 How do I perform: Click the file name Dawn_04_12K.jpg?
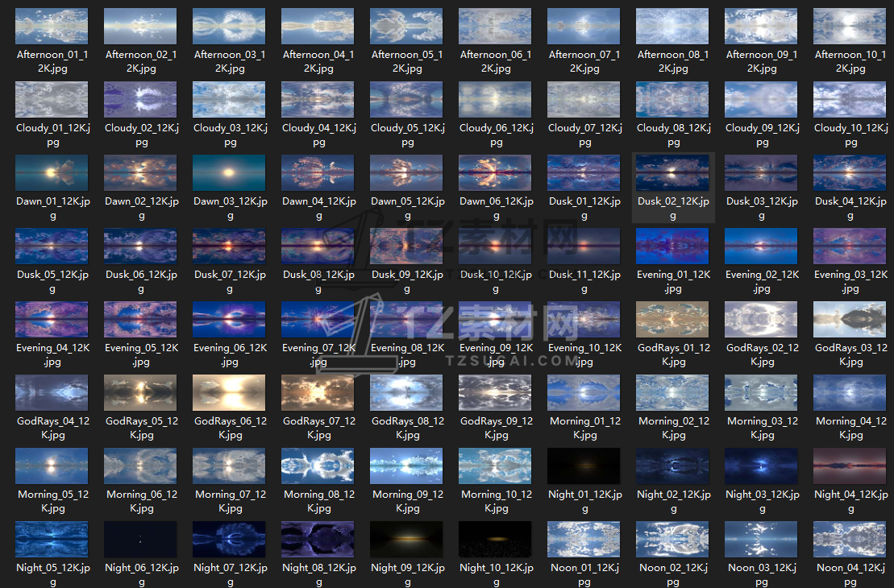click(x=318, y=209)
